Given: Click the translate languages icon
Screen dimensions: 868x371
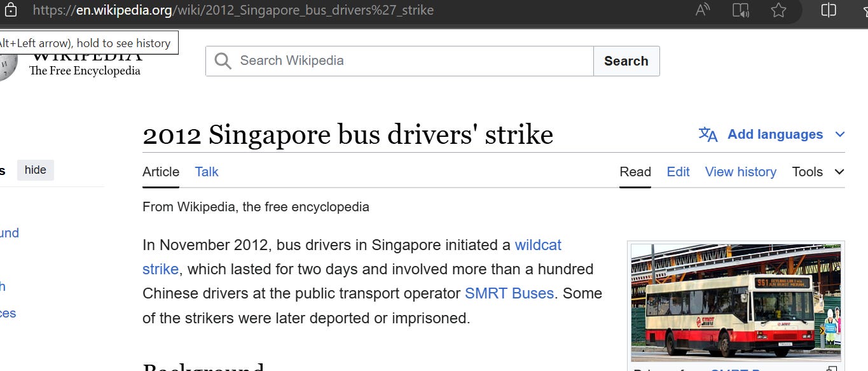Looking at the screenshot, I should click(708, 134).
